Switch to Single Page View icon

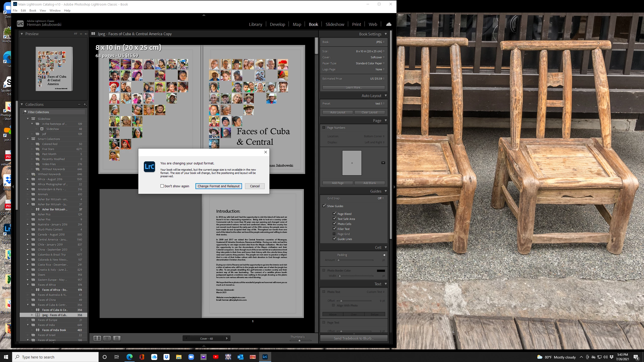point(117,338)
